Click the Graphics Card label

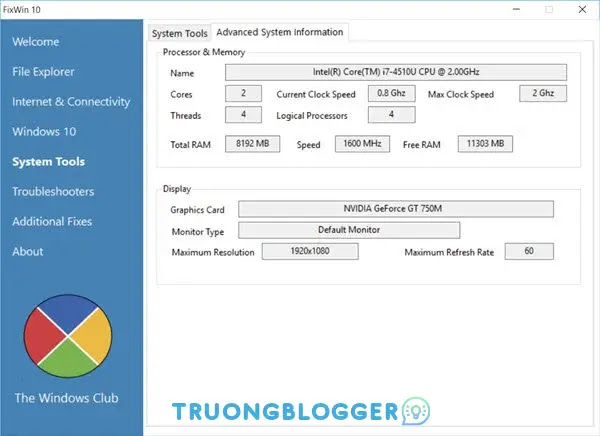coord(197,210)
